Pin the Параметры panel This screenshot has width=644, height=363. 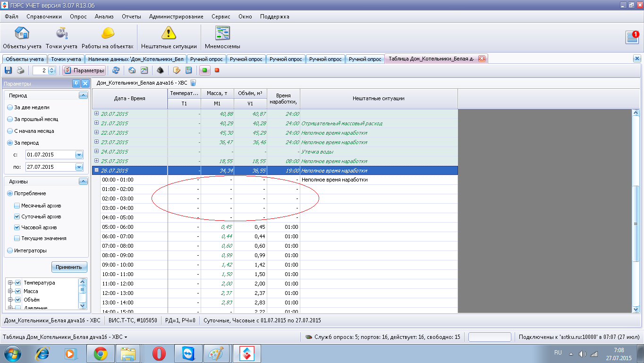76,84
